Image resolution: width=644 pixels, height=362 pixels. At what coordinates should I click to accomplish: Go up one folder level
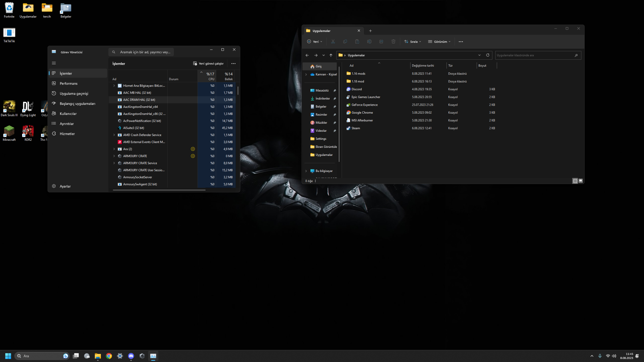tap(331, 55)
